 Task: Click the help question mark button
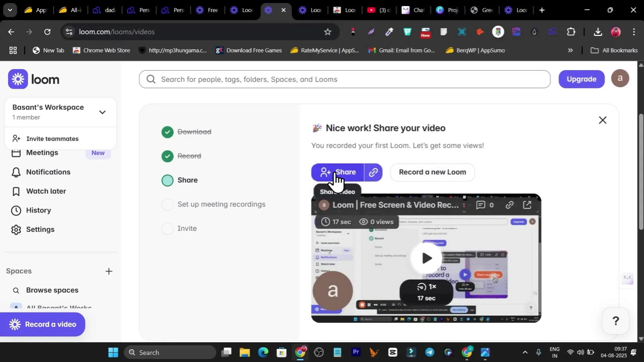(615, 321)
